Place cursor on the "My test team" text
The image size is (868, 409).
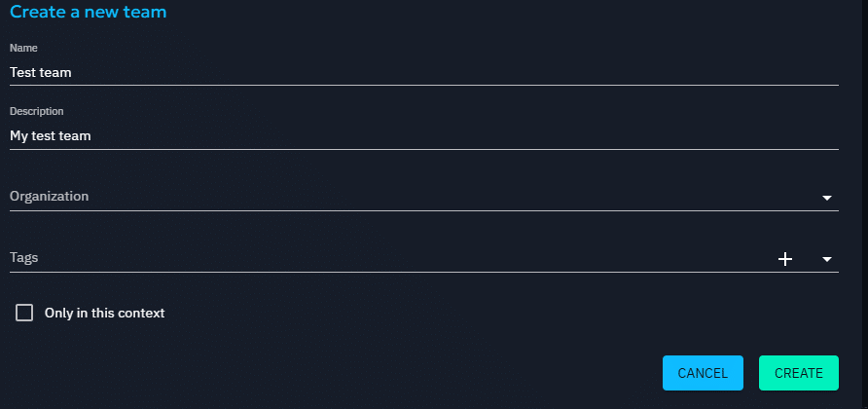[x=51, y=136]
